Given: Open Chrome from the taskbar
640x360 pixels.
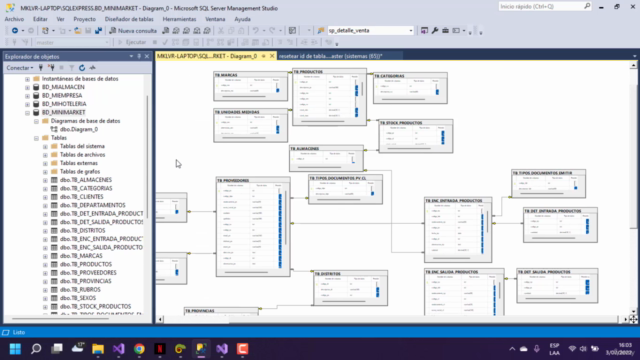Looking at the screenshot, I should [x=139, y=349].
